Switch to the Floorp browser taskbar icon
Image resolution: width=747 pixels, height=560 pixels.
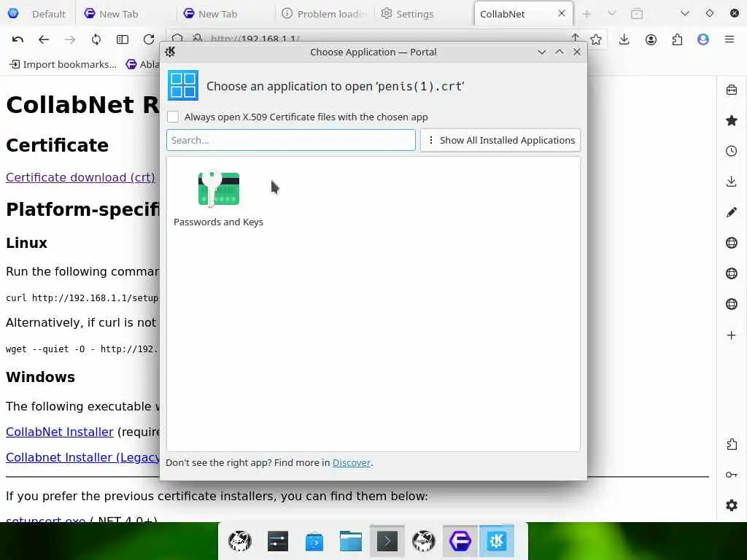[460, 542]
